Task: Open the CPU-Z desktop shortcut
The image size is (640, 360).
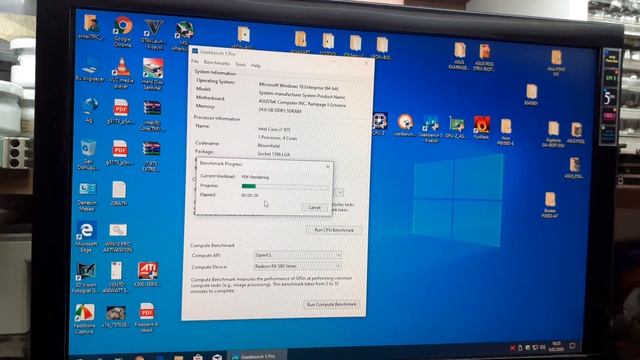Action: (x=380, y=124)
